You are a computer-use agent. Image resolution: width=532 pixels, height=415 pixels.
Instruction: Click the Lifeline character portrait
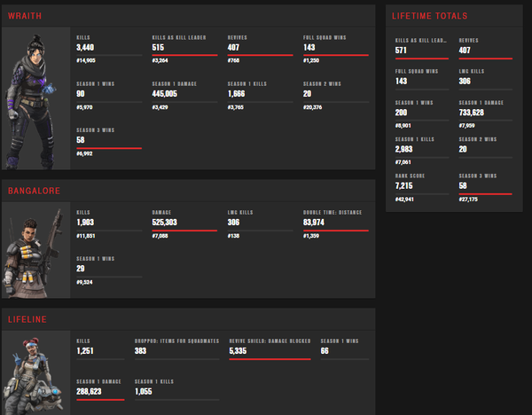[x=35, y=373]
